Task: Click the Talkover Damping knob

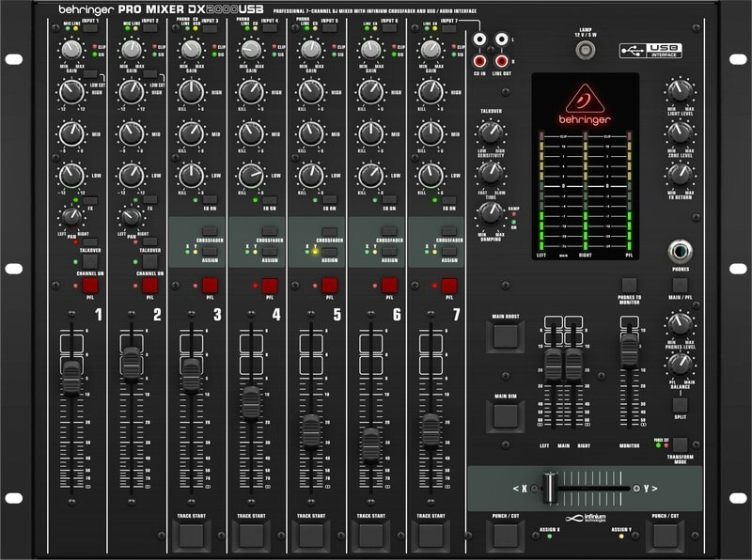Action: (491, 213)
